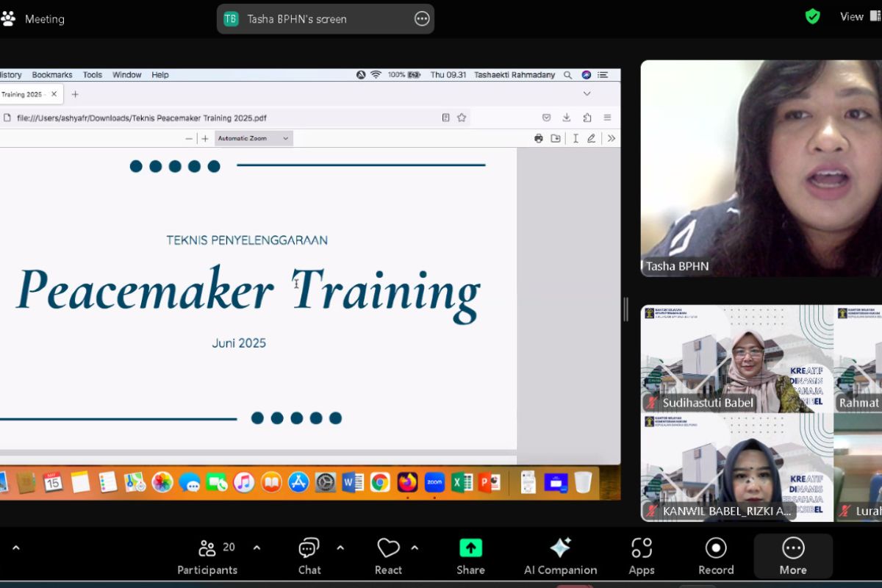Expand the Chat options arrow
The height and width of the screenshot is (588, 882).
click(x=340, y=548)
